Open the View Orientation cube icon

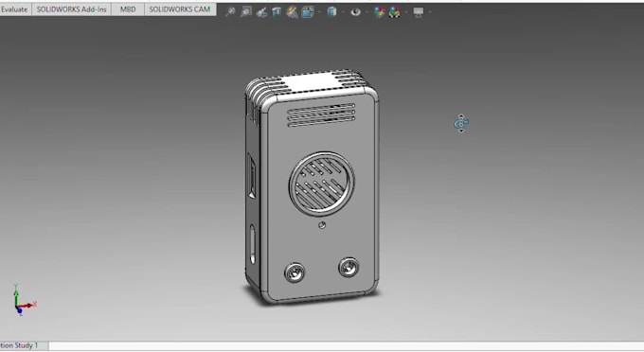click(307, 12)
